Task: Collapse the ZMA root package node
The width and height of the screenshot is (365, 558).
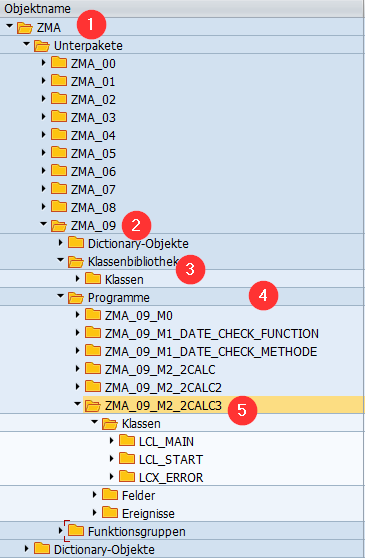Action: point(10,26)
